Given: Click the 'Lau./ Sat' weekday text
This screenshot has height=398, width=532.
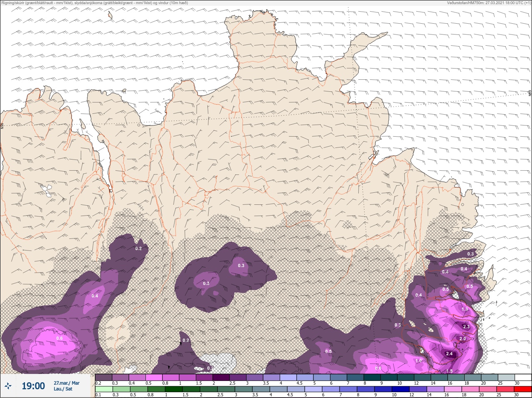Looking at the screenshot, I should coord(63,389).
